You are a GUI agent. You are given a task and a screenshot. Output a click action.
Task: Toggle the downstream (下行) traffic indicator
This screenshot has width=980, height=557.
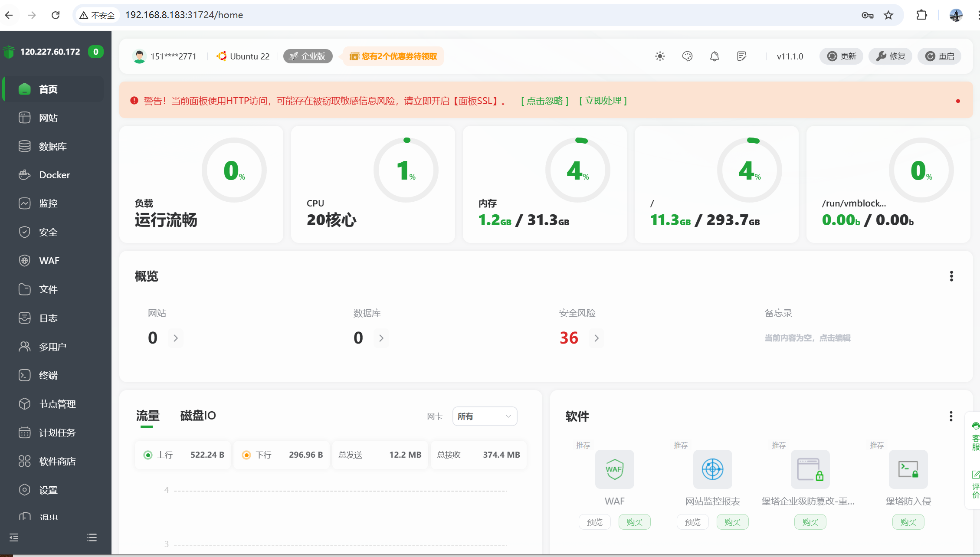[246, 455]
